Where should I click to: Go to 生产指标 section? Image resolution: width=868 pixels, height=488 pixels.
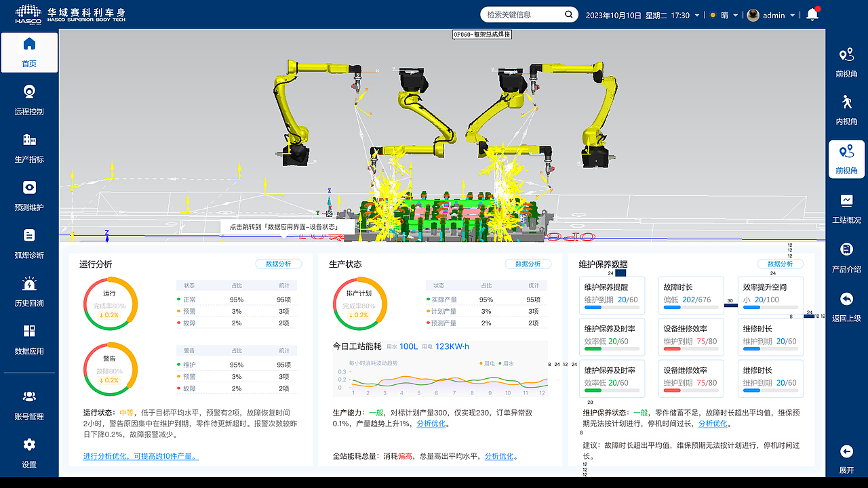[x=29, y=148]
